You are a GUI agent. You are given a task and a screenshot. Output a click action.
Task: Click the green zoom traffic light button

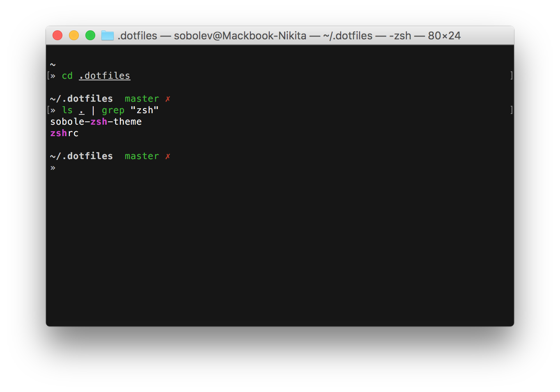point(90,35)
